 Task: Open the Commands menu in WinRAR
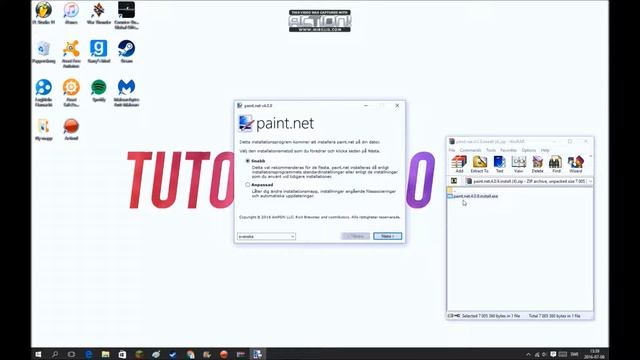point(470,150)
